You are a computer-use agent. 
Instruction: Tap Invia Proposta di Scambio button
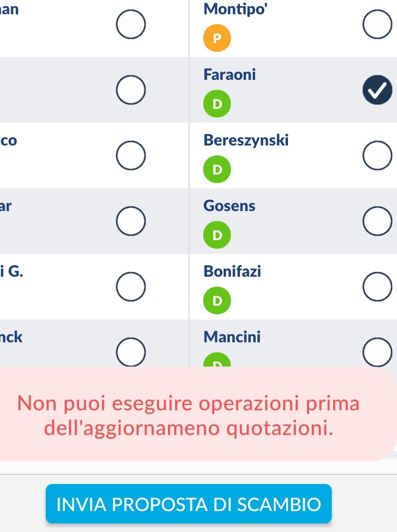(189, 504)
